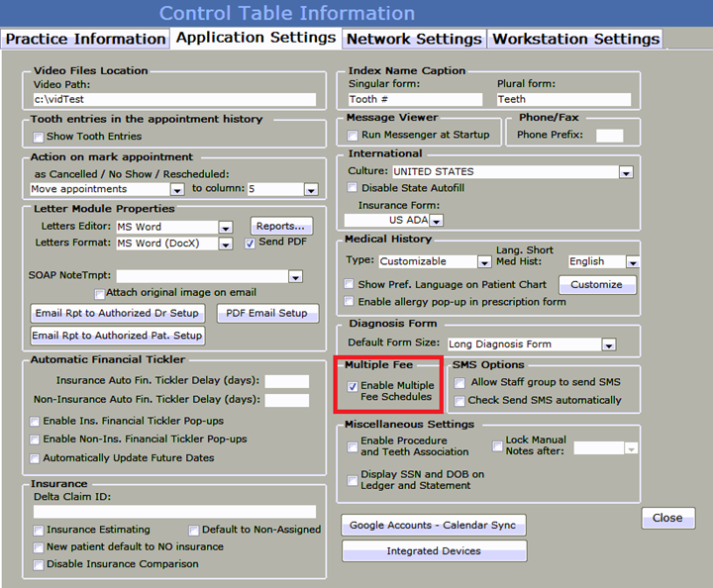Toggle Enable Multiple Fee Schedules checkbox
Image resolution: width=713 pixels, height=588 pixels.
(x=354, y=386)
